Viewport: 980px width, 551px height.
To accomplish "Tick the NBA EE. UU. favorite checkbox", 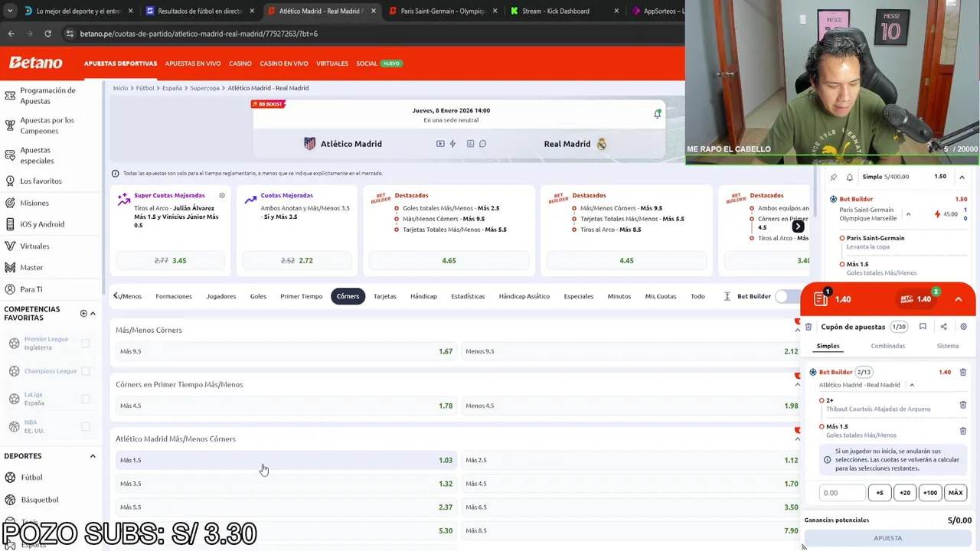I will click(x=86, y=426).
